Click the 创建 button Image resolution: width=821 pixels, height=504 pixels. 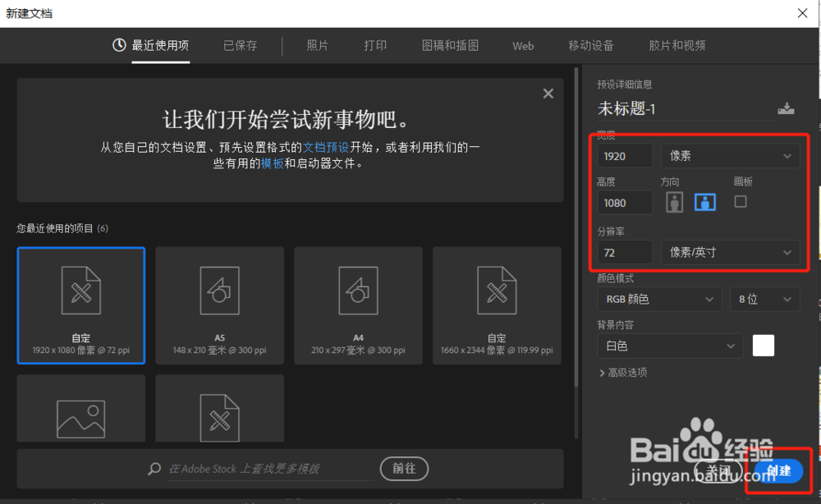tap(778, 471)
